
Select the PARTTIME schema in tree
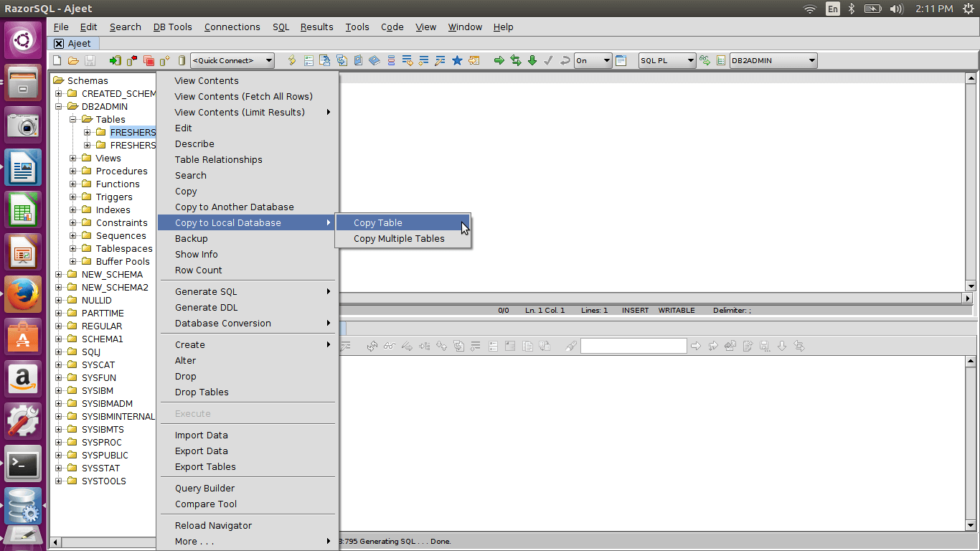103,313
